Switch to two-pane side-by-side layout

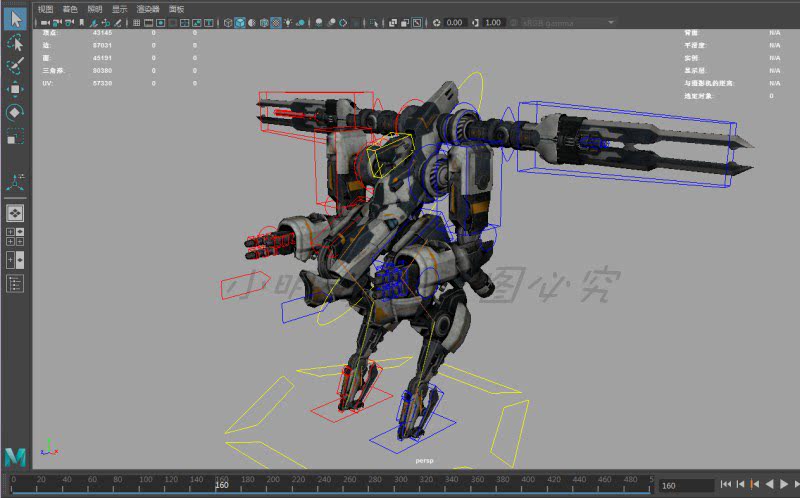click(15, 260)
